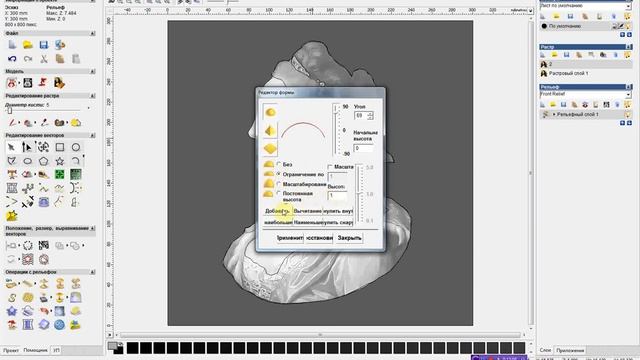Select the star vector tool
The width and height of the screenshot is (640, 360).
(x=60, y=161)
